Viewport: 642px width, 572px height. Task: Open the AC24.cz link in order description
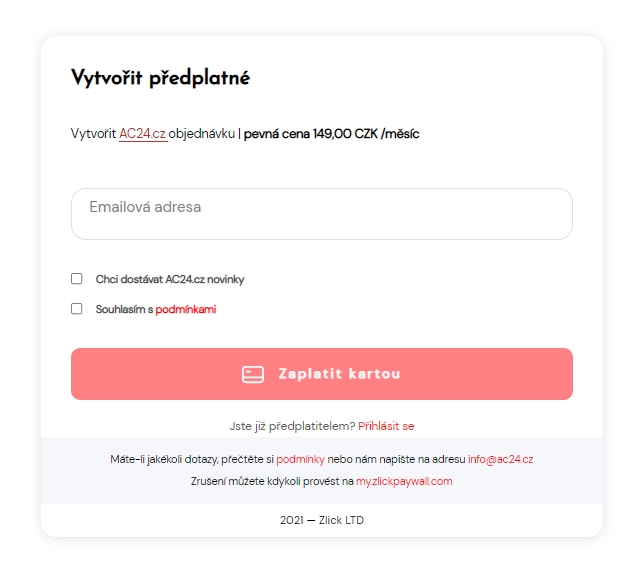142,134
